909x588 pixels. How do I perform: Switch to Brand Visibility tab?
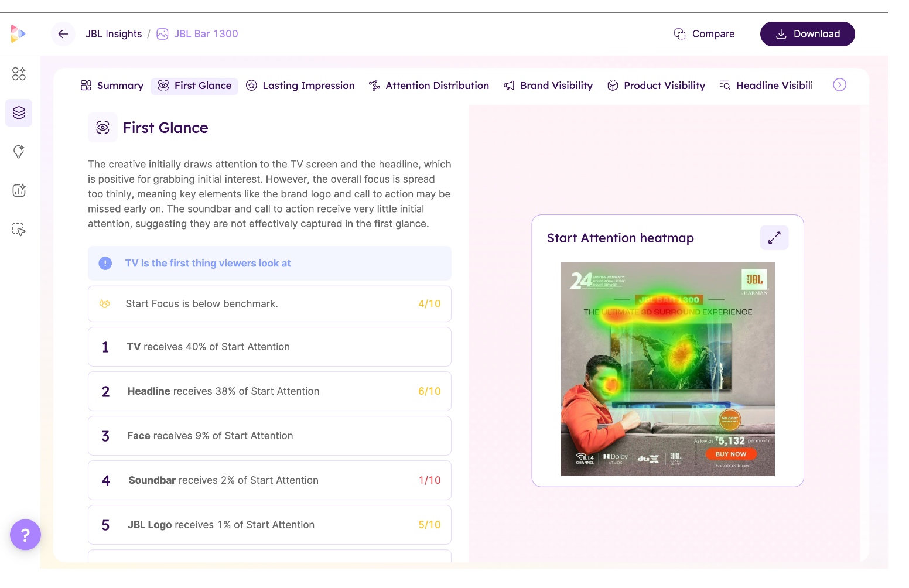pyautogui.click(x=548, y=86)
